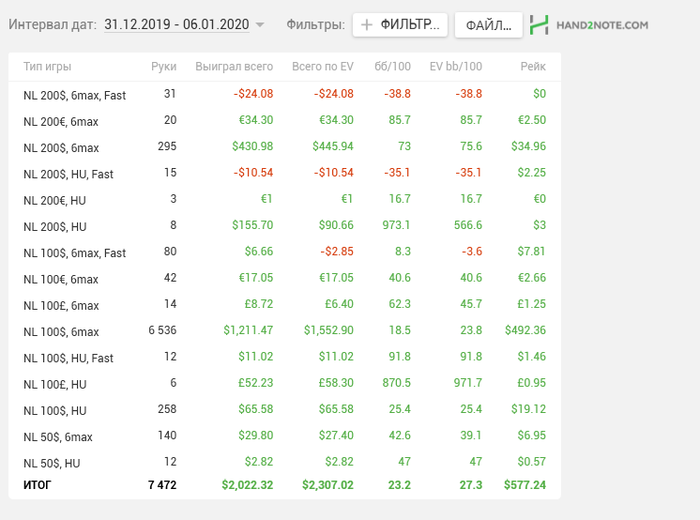Screen dimensions: 700x520
Task: Select the NL 50$, 6max row
Action: pyautogui.click(x=284, y=436)
